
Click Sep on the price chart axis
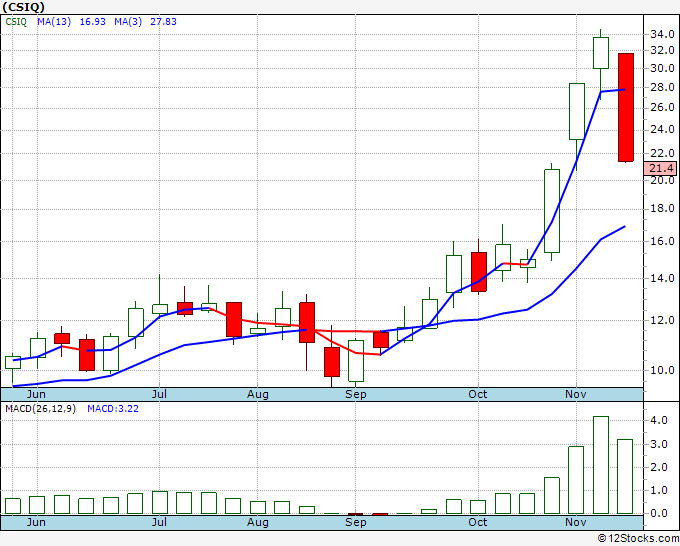356,394
